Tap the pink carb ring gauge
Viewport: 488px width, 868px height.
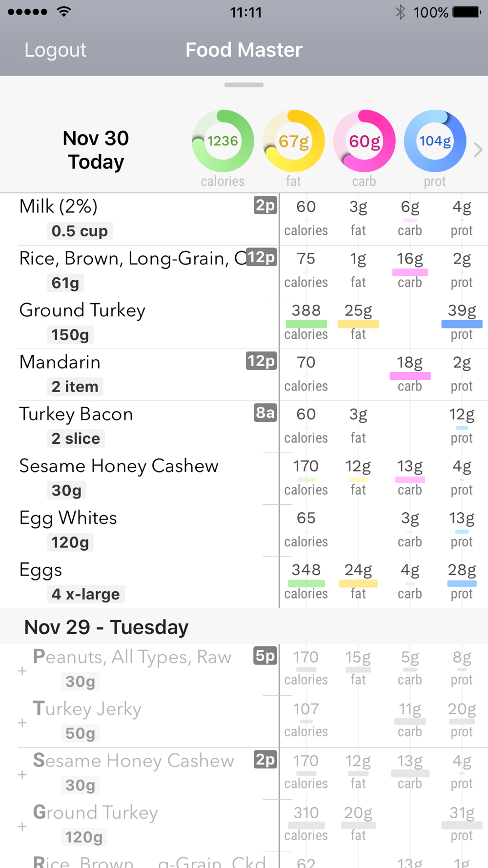[x=364, y=141]
